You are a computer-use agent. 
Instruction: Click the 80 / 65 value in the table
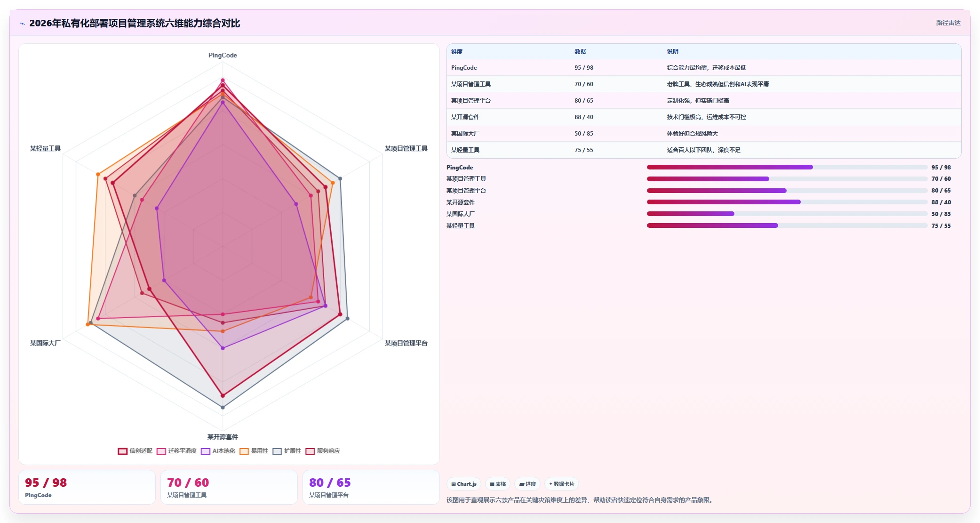click(x=584, y=101)
